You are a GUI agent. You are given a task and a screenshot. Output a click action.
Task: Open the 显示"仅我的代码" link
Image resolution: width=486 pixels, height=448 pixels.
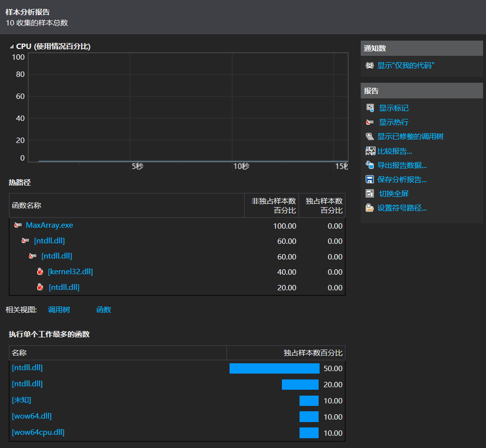(405, 66)
